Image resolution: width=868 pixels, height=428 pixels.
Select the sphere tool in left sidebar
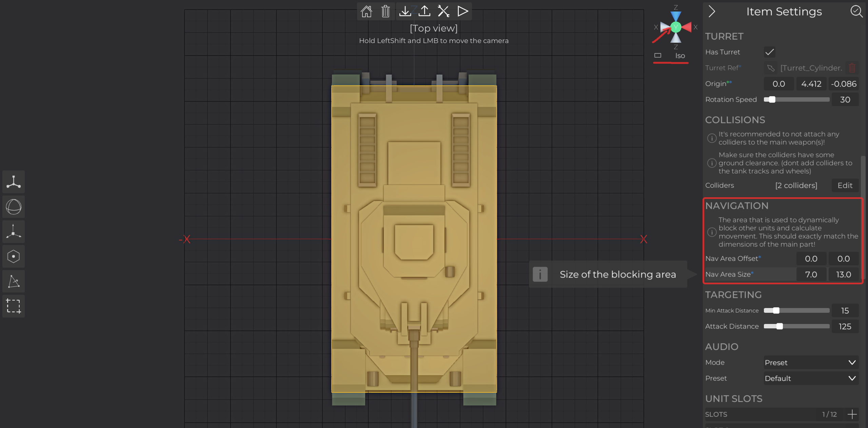[14, 207]
